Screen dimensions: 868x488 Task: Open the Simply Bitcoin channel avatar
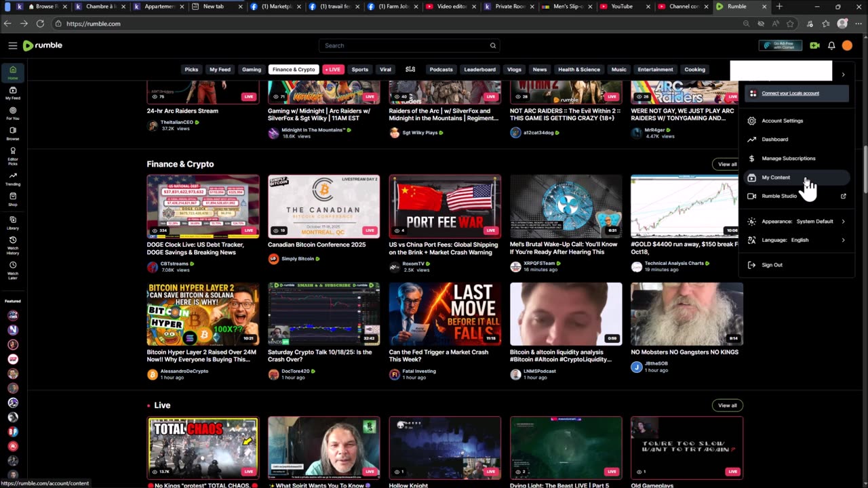click(273, 258)
